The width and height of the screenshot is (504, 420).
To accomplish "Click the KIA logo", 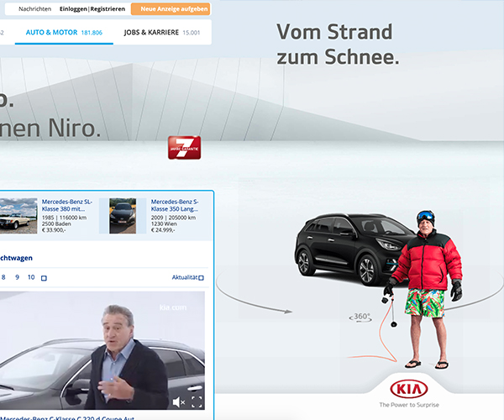I will tap(409, 389).
